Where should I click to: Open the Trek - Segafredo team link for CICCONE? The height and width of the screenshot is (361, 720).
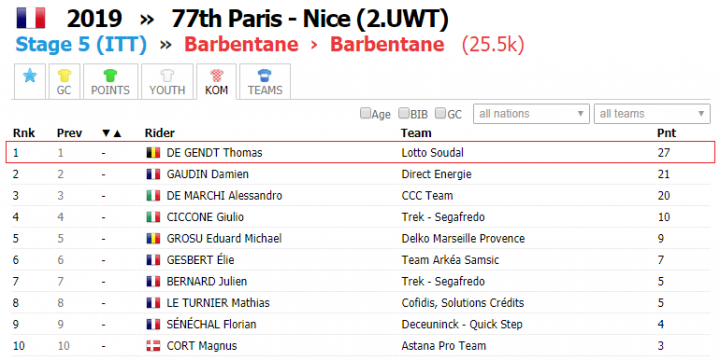coord(443,217)
